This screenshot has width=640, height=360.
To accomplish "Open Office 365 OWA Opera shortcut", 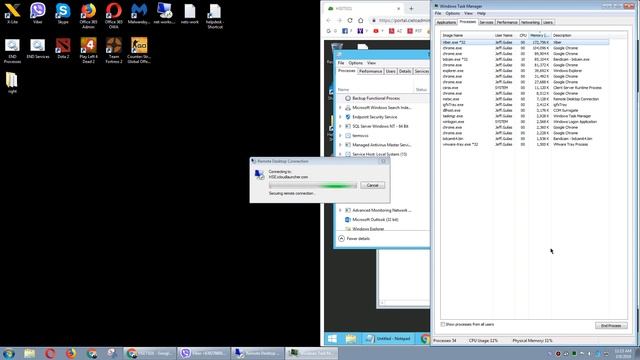I will (x=113, y=16).
